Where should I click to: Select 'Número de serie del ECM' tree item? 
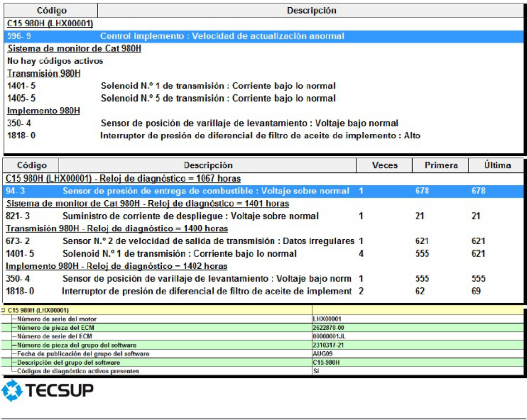[55, 336]
